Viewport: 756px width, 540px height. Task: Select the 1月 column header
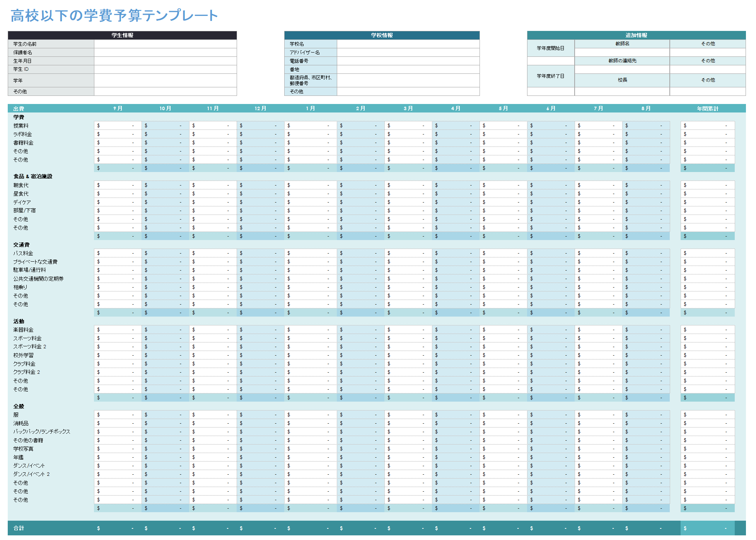pos(311,108)
